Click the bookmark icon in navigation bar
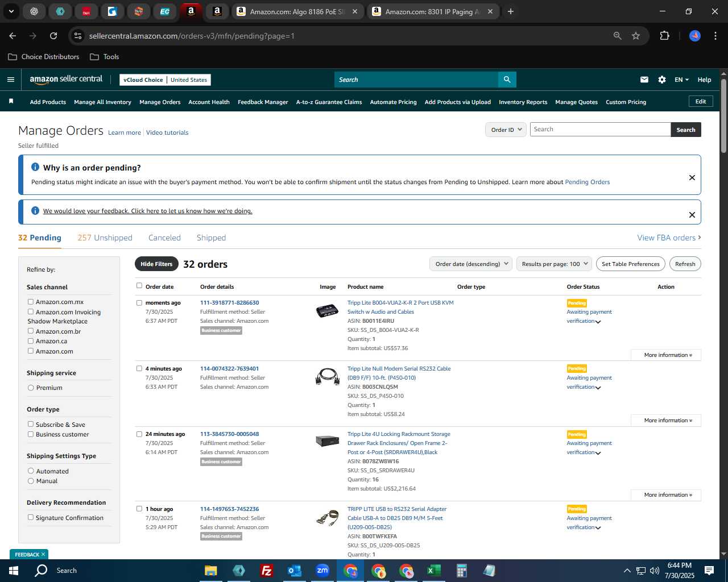This screenshot has width=728, height=582. point(11,102)
